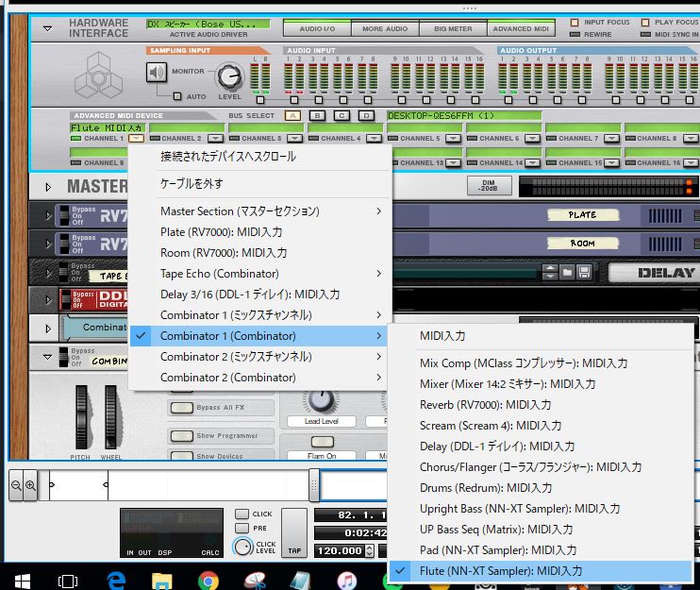Collapse the Hardware Interface device

(x=47, y=28)
